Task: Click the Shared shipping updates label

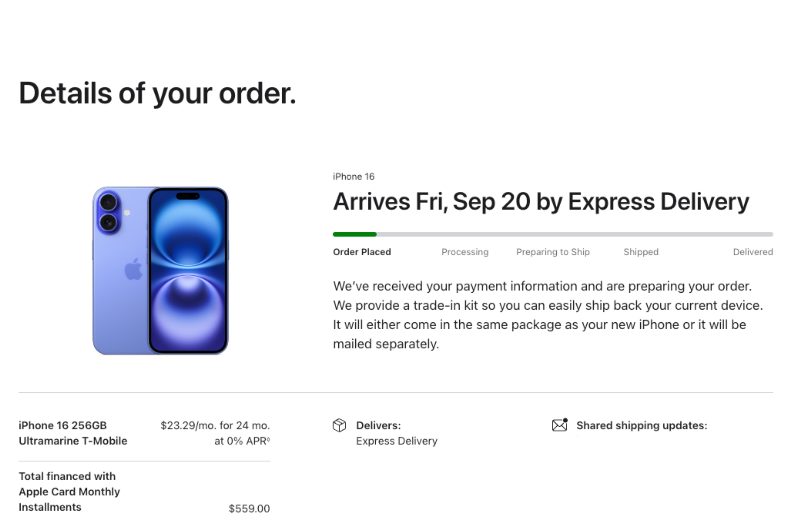Action: click(642, 425)
